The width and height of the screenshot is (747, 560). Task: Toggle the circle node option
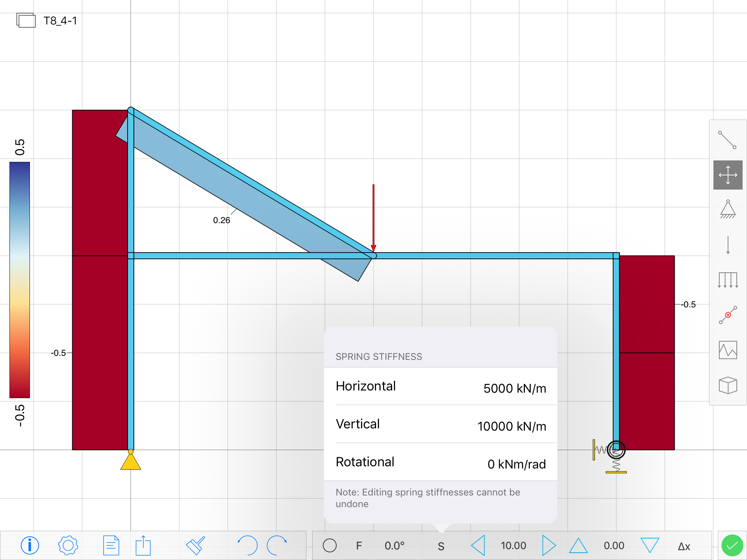[329, 546]
